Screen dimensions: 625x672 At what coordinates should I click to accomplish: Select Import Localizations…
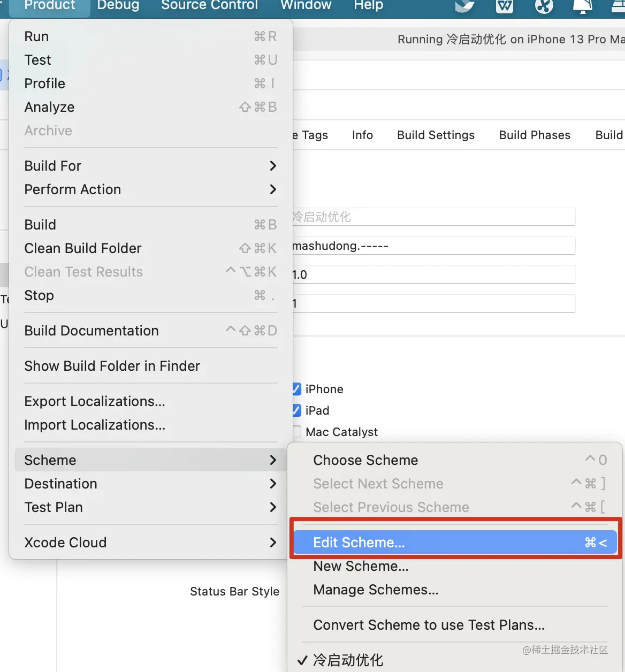(151, 425)
